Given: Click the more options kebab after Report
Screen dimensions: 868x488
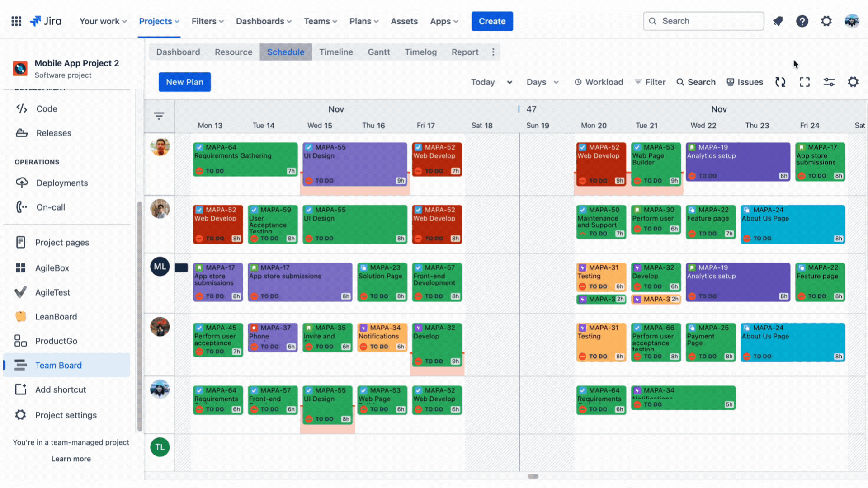Looking at the screenshot, I should point(493,52).
